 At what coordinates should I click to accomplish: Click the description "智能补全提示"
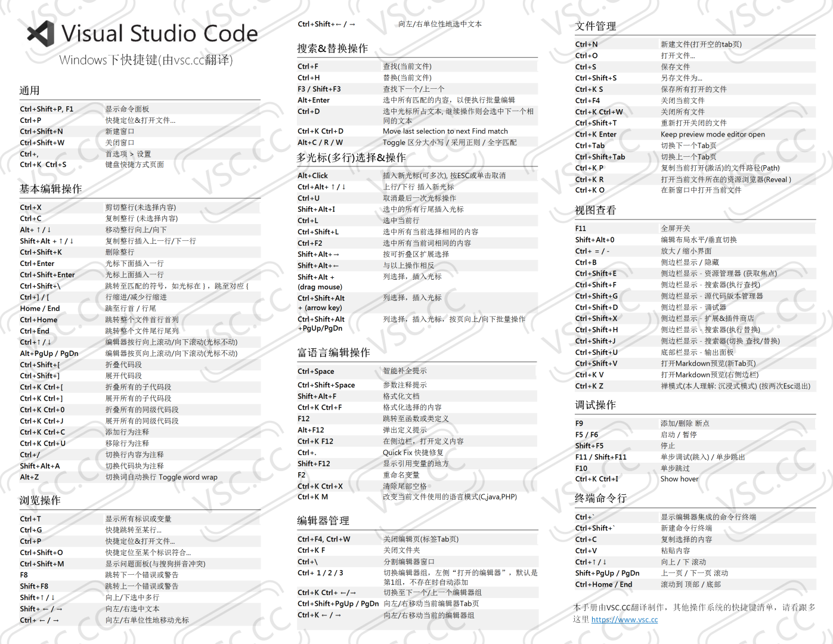[x=405, y=371]
